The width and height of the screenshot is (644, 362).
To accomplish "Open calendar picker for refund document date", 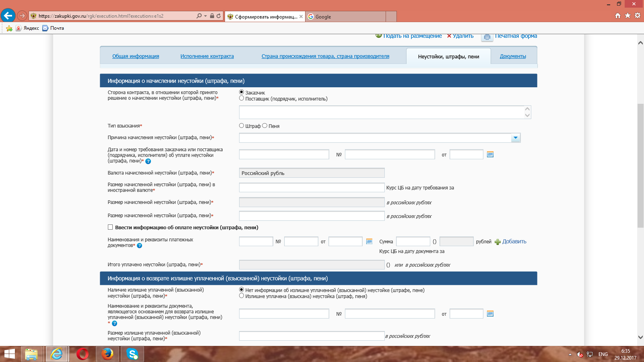I will point(490,314).
